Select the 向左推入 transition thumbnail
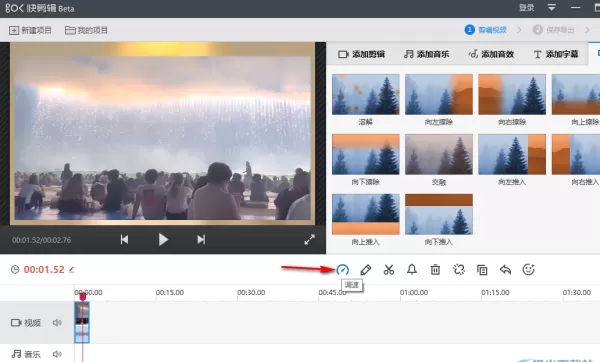Screen dimensions: 600x362 click(512, 154)
